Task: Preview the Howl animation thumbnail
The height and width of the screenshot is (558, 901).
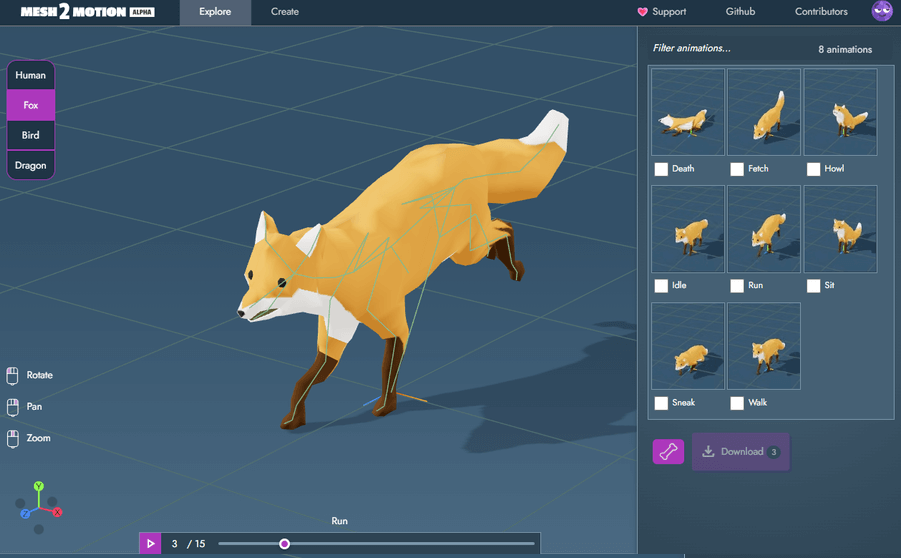Action: pyautogui.click(x=840, y=112)
